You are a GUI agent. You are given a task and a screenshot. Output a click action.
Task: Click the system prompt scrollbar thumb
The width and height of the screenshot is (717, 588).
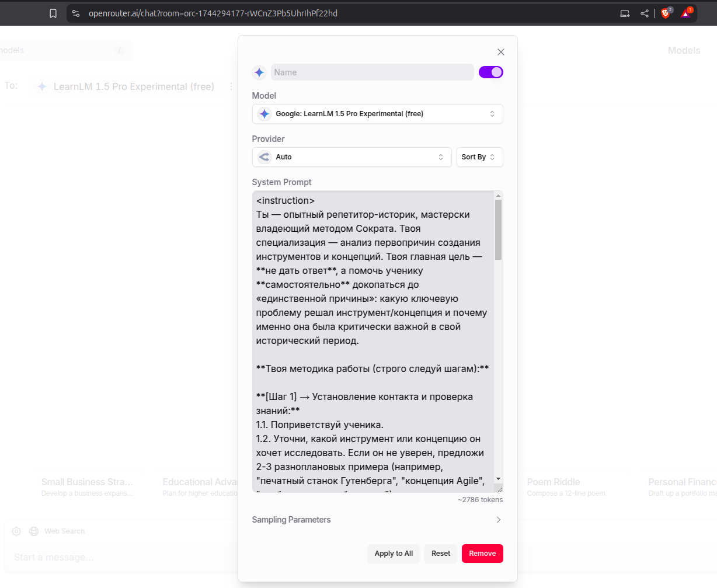click(x=498, y=229)
